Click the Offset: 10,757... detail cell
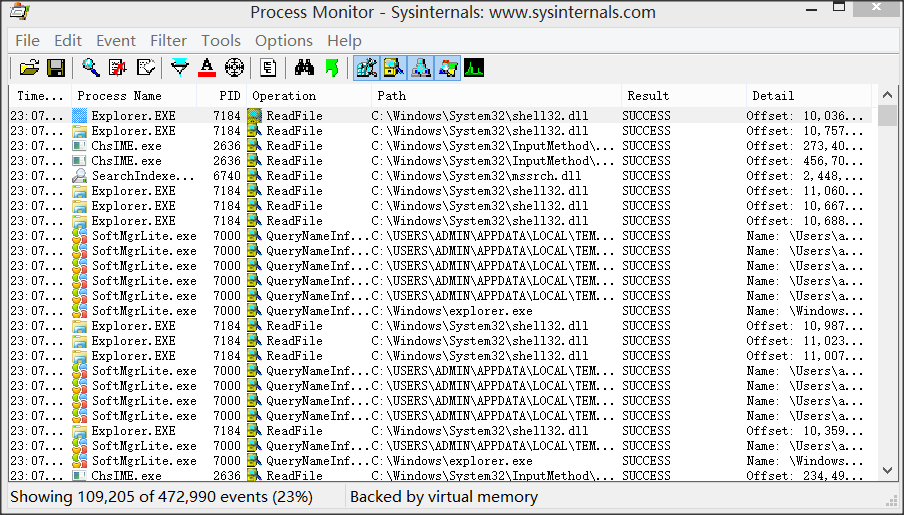This screenshot has width=904, height=515. pyautogui.click(x=805, y=131)
